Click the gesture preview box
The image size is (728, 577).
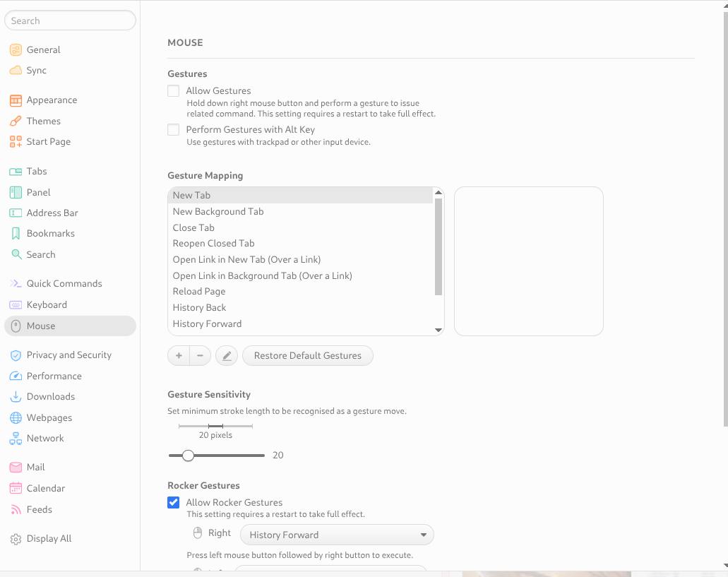click(529, 261)
